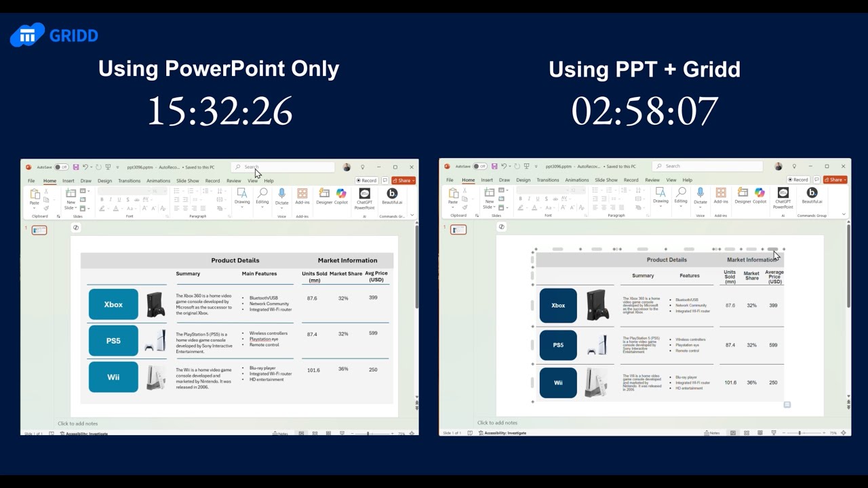
Task: Click Help tab in right window
Action: [x=688, y=180]
